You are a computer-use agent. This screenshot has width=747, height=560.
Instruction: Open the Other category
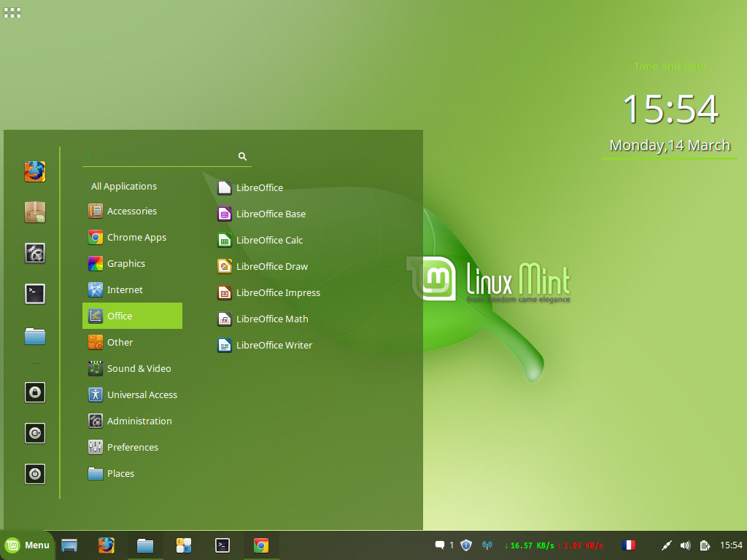(x=133, y=342)
